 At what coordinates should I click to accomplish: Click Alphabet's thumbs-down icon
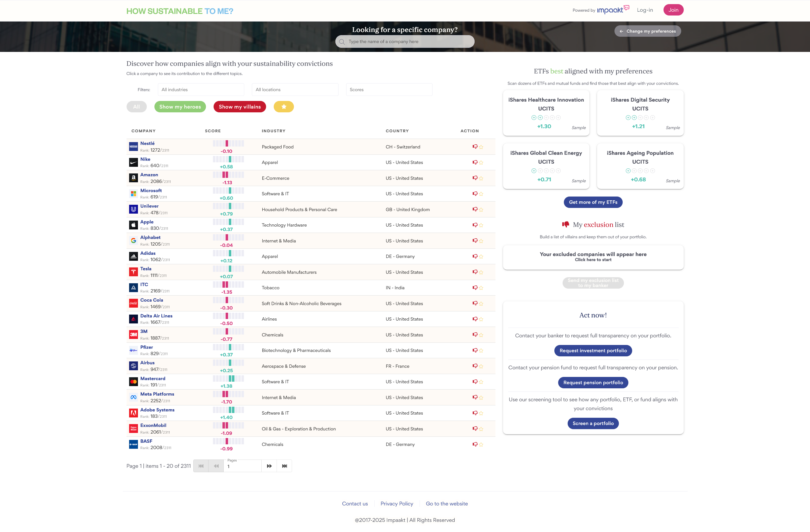click(x=475, y=241)
